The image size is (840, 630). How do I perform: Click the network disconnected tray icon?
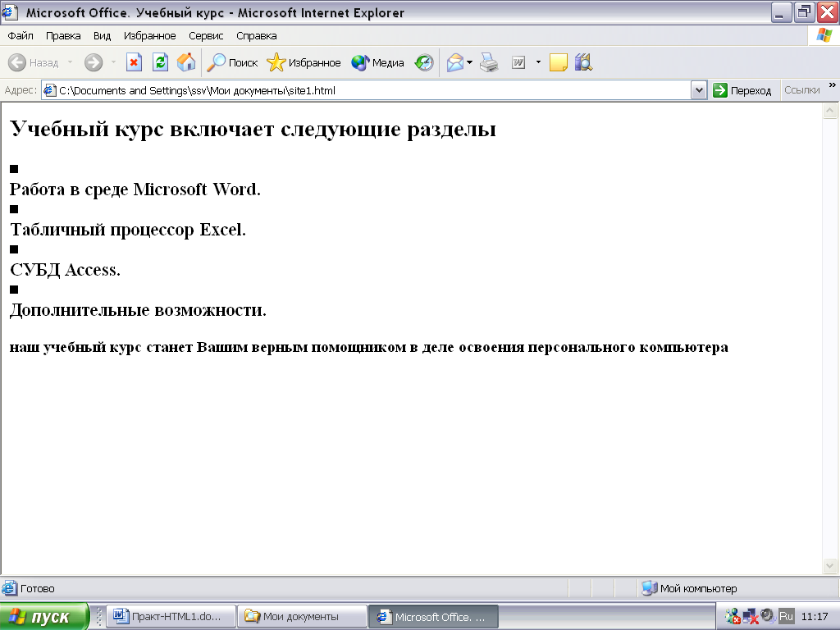pos(751,617)
